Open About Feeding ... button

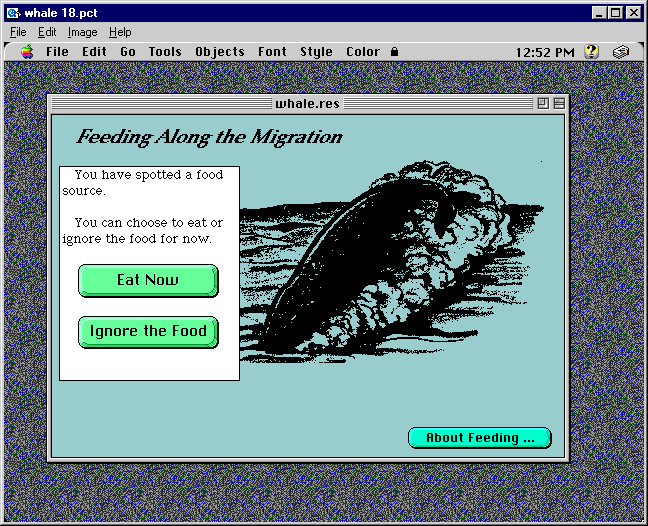coord(480,438)
